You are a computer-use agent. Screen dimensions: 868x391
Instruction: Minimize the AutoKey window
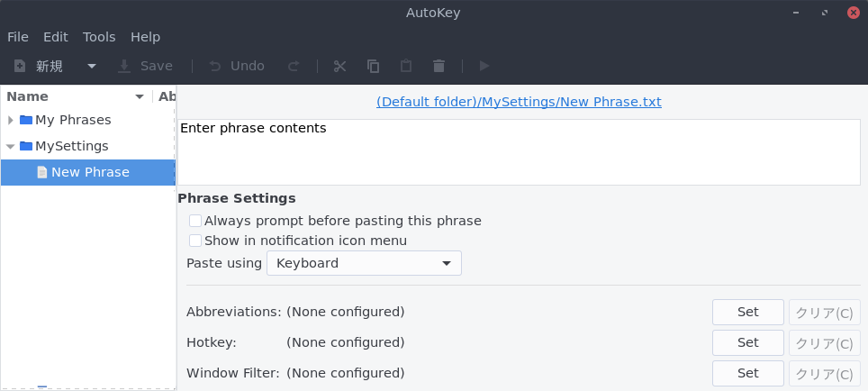796,13
